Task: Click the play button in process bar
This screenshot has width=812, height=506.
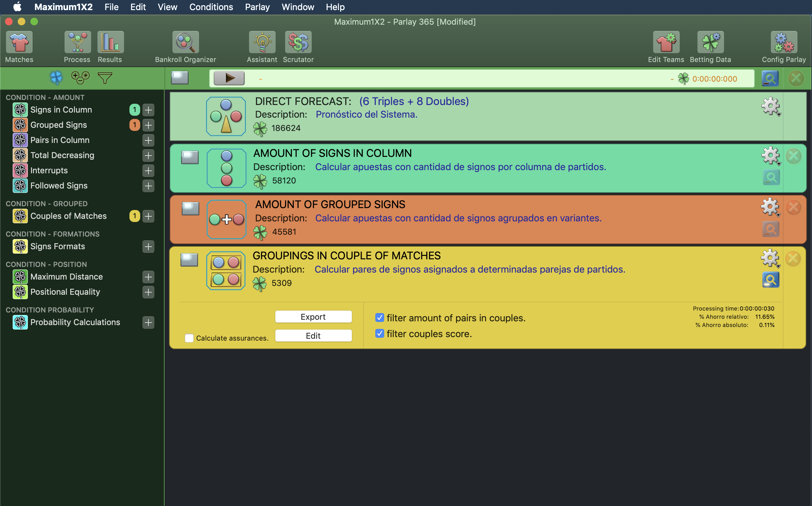Action: click(229, 78)
